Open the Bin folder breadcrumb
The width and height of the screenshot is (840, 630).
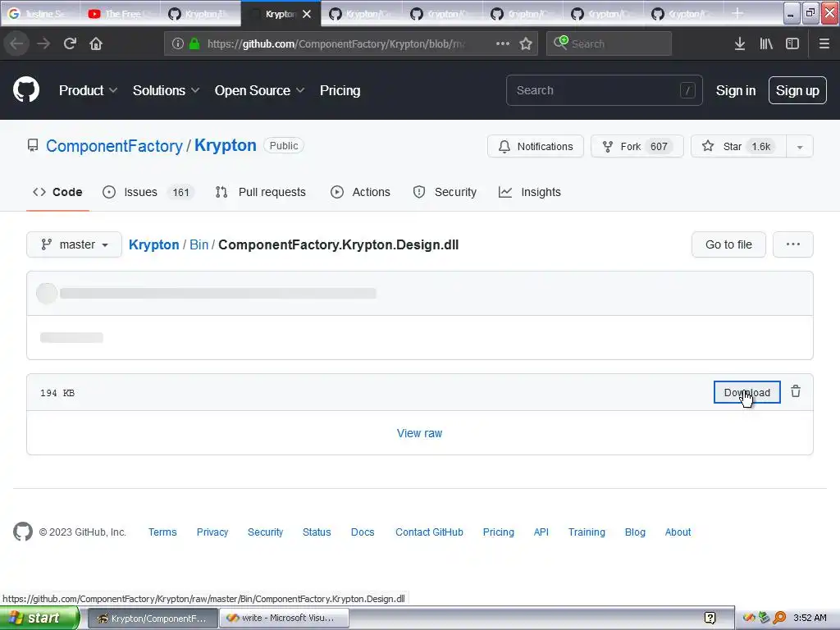[199, 244]
